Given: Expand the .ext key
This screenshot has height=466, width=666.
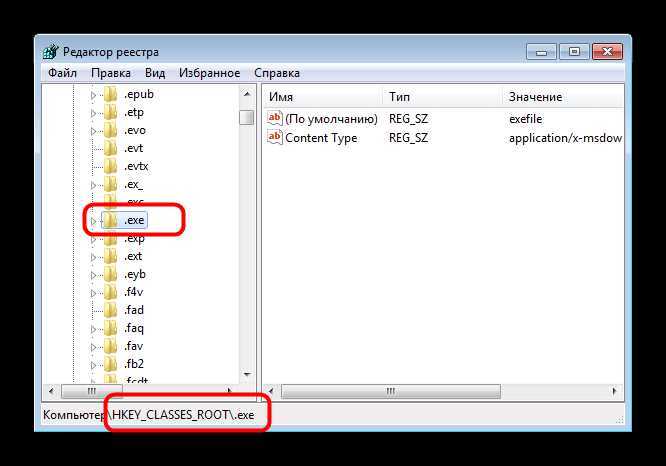Looking at the screenshot, I should (93, 257).
